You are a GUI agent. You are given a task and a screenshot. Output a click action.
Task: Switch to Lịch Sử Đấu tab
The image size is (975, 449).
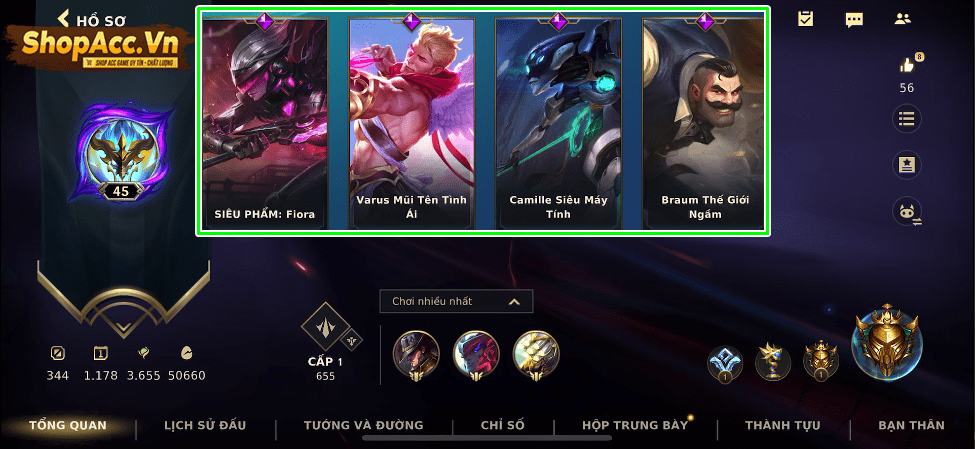click(205, 426)
